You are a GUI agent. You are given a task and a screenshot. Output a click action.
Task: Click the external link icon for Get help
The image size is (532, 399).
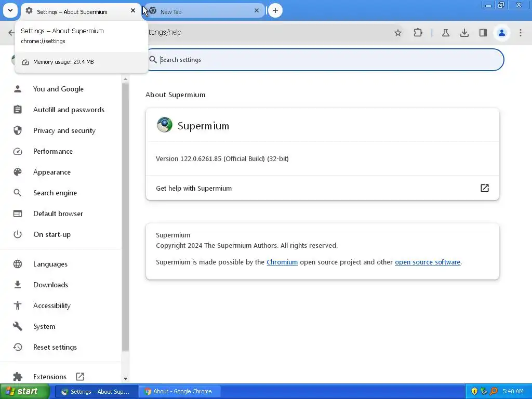485,188
